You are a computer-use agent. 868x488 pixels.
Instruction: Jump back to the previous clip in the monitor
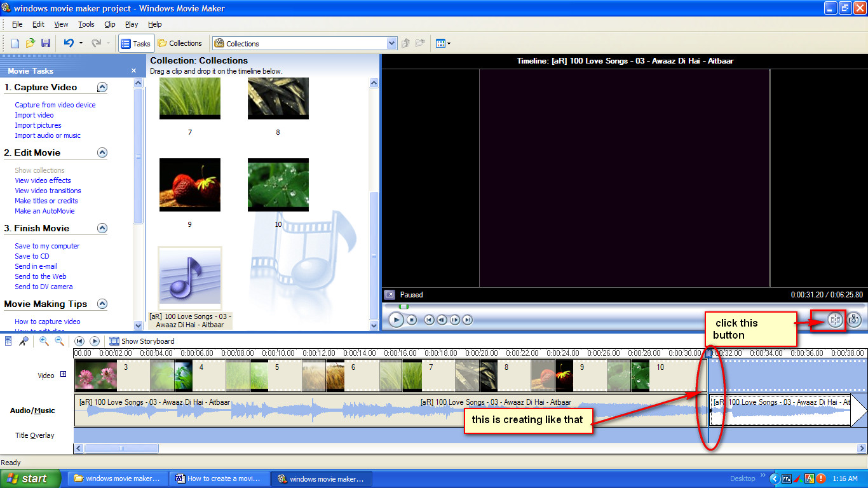click(430, 320)
